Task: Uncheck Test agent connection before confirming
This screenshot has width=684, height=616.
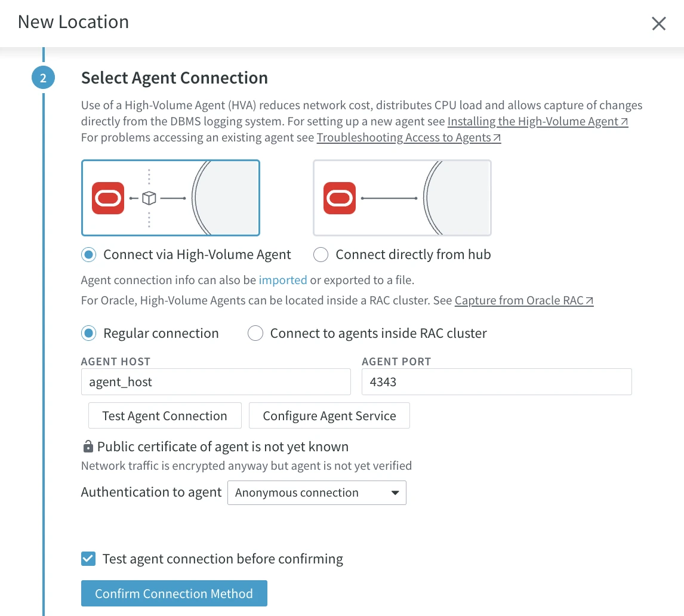Action: [x=88, y=559]
